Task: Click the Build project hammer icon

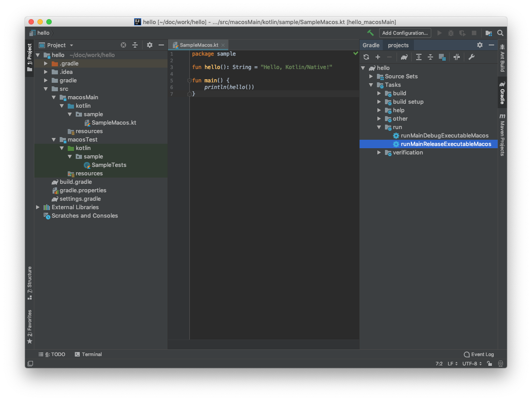Action: point(371,33)
